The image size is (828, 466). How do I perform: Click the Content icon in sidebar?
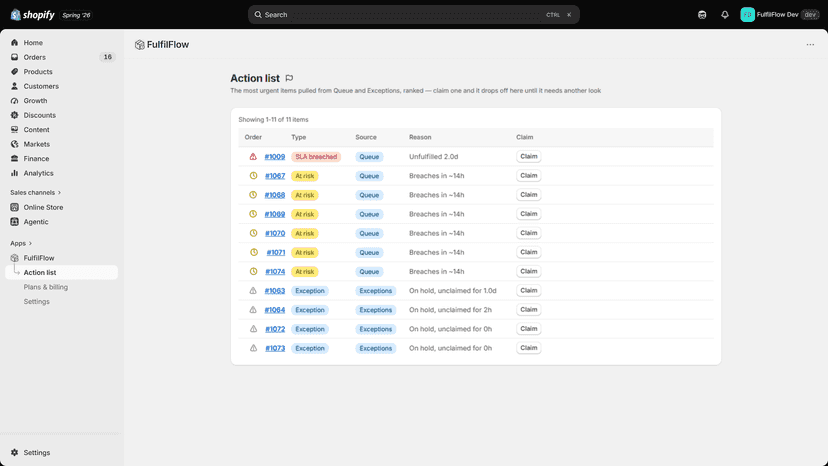pos(14,129)
